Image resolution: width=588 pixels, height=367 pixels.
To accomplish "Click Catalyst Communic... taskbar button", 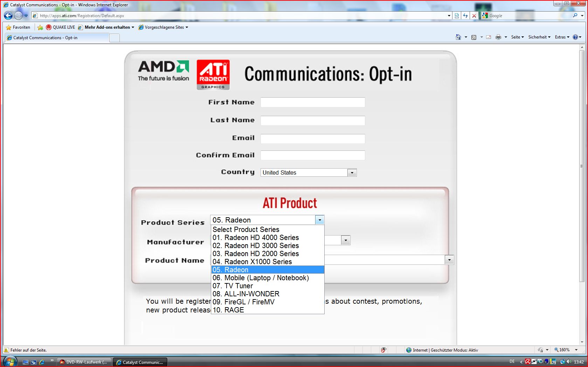I will [140, 362].
